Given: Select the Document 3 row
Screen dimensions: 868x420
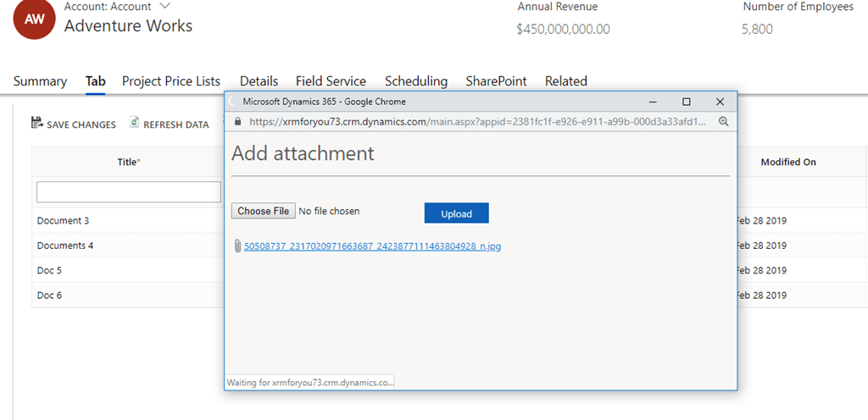Looking at the screenshot, I should (129, 220).
